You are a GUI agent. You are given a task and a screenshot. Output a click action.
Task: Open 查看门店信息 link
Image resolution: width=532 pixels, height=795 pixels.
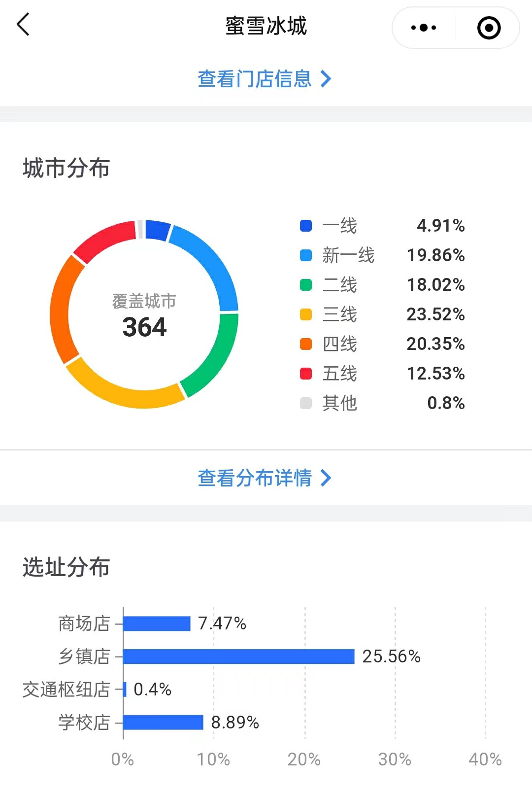[255, 79]
